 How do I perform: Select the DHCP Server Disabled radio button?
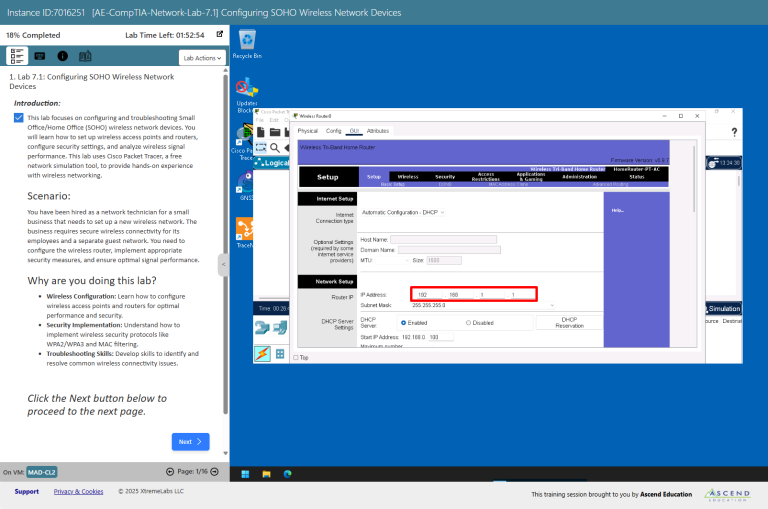468,323
